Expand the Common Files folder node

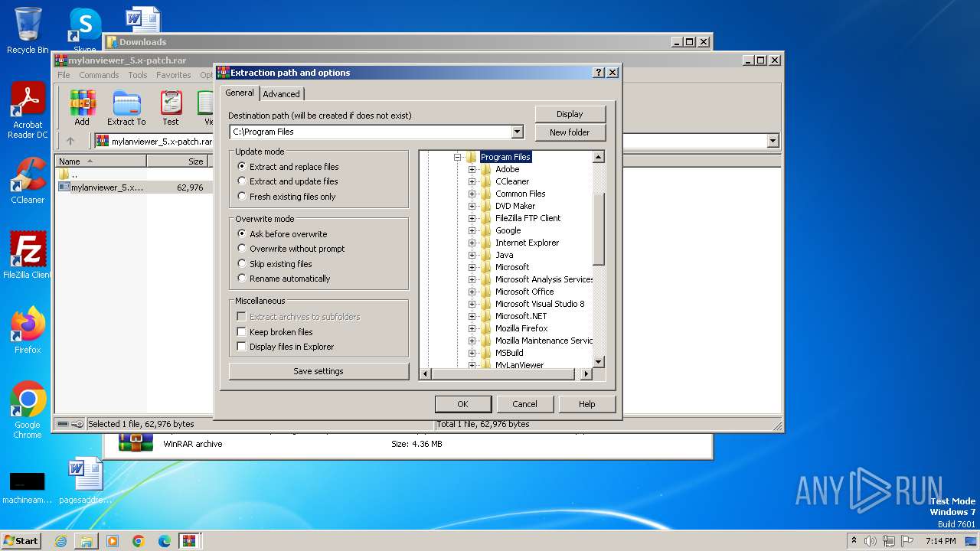pos(472,194)
